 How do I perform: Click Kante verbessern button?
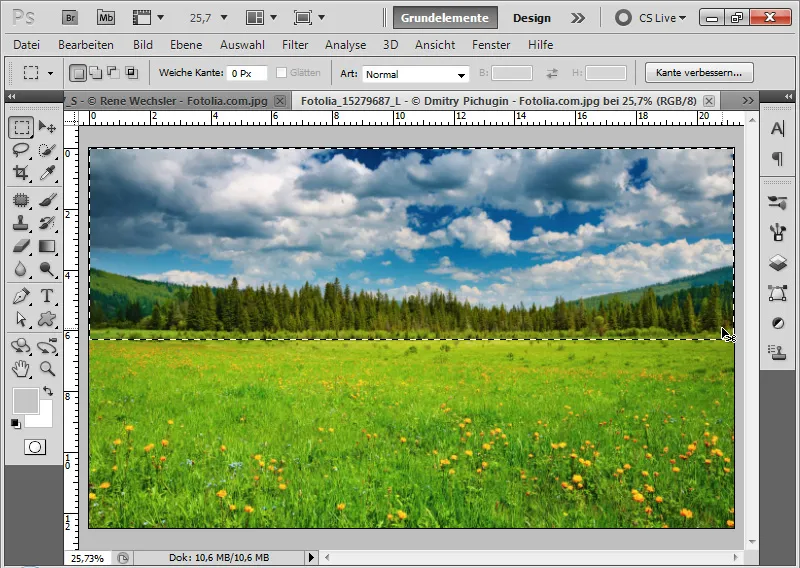click(x=699, y=72)
